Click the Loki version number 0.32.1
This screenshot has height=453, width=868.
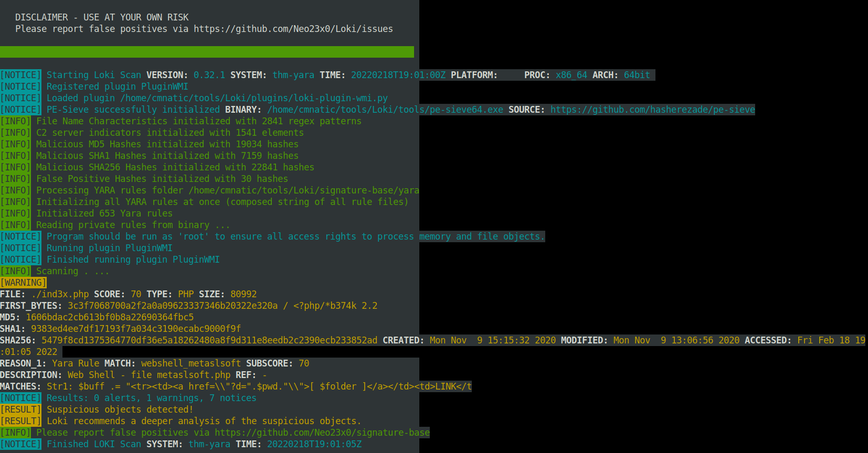(x=209, y=75)
